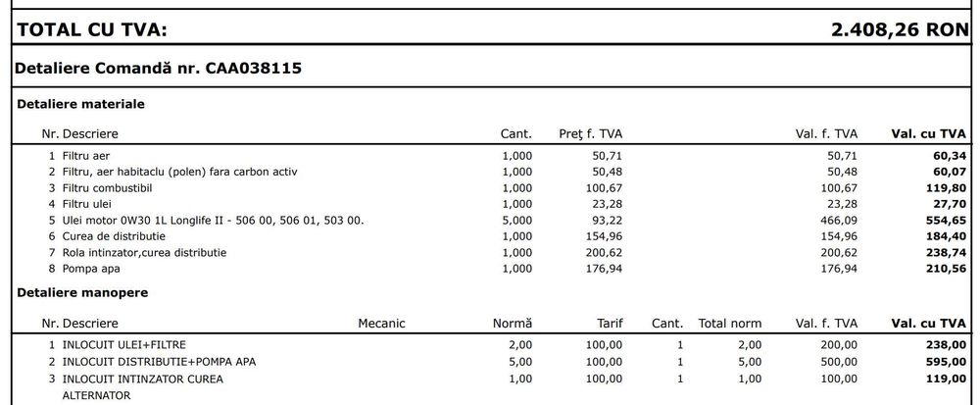The image size is (980, 405).
Task: Click the Tarif column header
Action: coord(610,323)
